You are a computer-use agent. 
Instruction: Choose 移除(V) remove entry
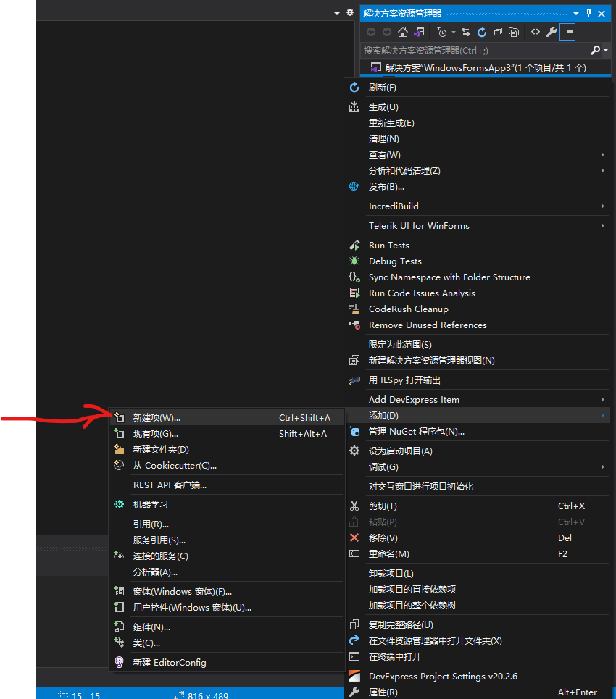click(x=478, y=538)
